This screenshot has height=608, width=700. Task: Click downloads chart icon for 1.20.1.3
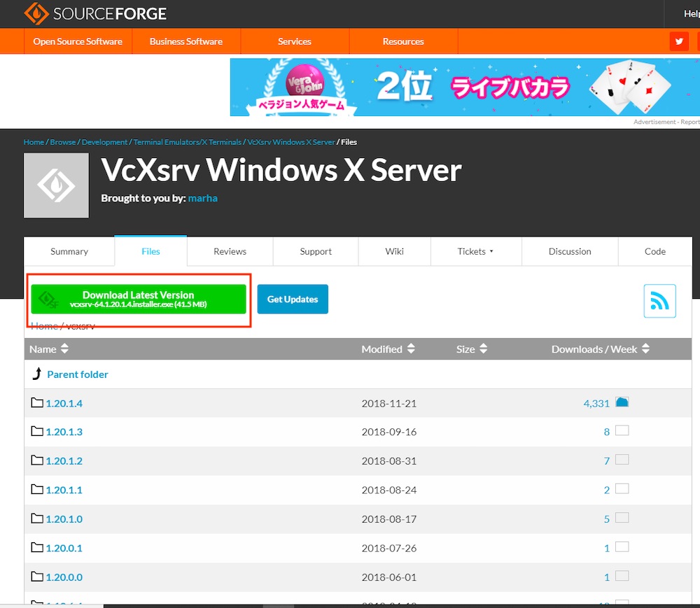pos(622,431)
